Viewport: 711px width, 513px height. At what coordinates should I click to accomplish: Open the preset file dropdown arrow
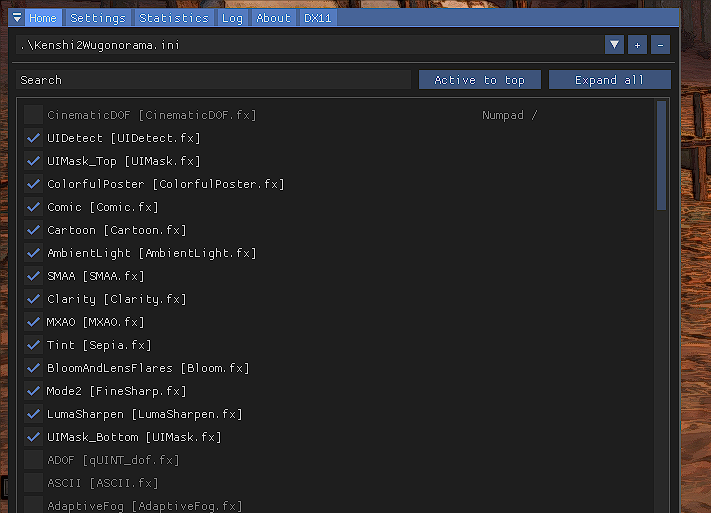614,45
